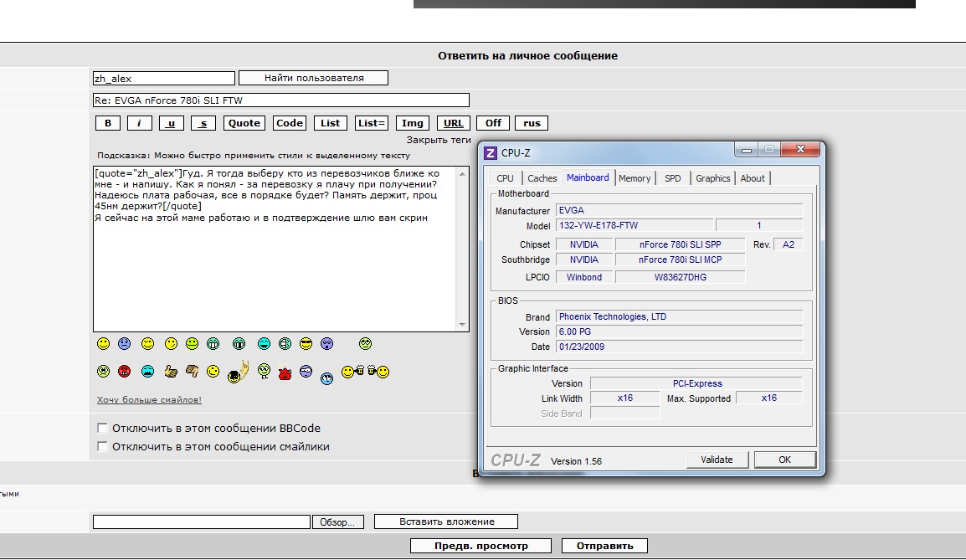The image size is (966, 560).
Task: Insert the red devil emoticon
Action: click(x=284, y=372)
